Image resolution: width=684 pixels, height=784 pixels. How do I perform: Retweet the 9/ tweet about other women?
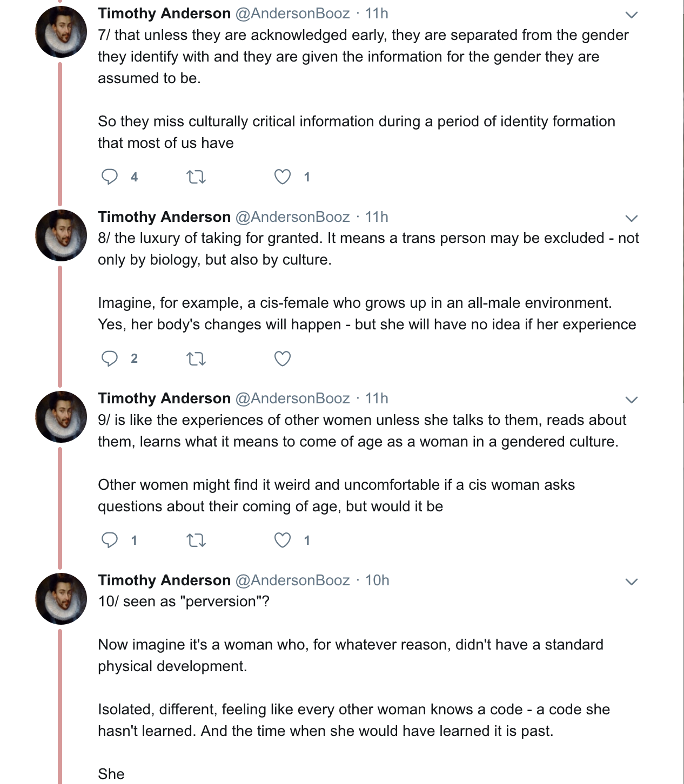pyautogui.click(x=196, y=540)
